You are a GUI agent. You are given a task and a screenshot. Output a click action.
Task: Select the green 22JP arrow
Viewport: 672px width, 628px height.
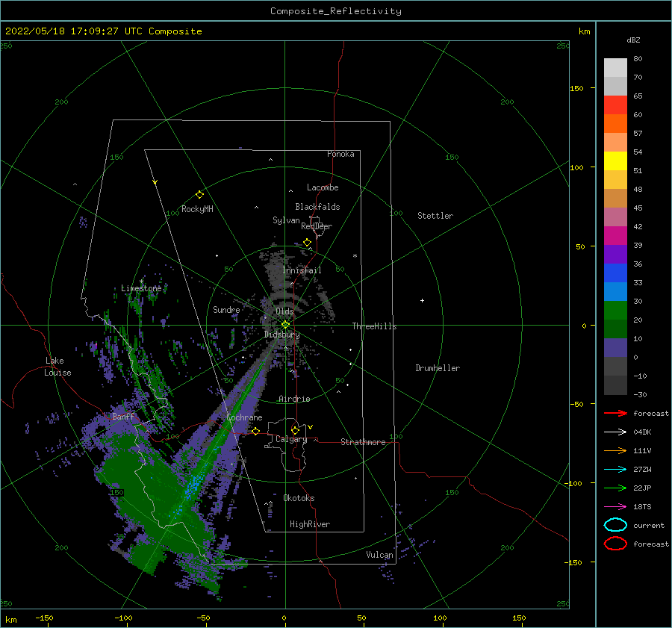615,488
